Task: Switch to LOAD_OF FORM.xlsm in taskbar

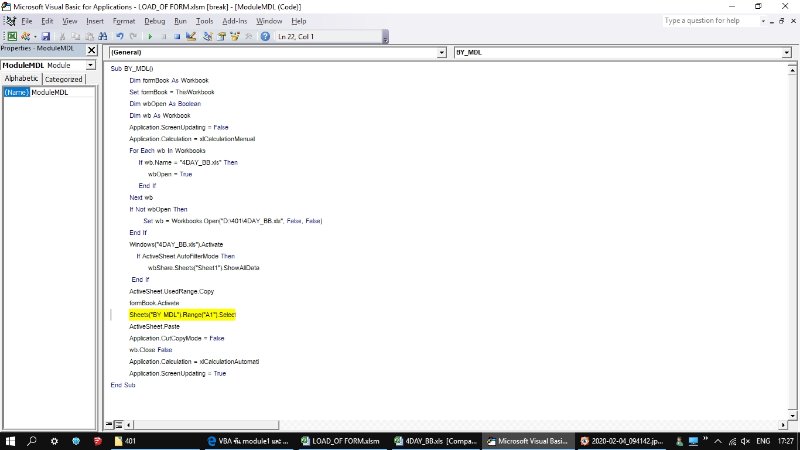Action: point(338,440)
